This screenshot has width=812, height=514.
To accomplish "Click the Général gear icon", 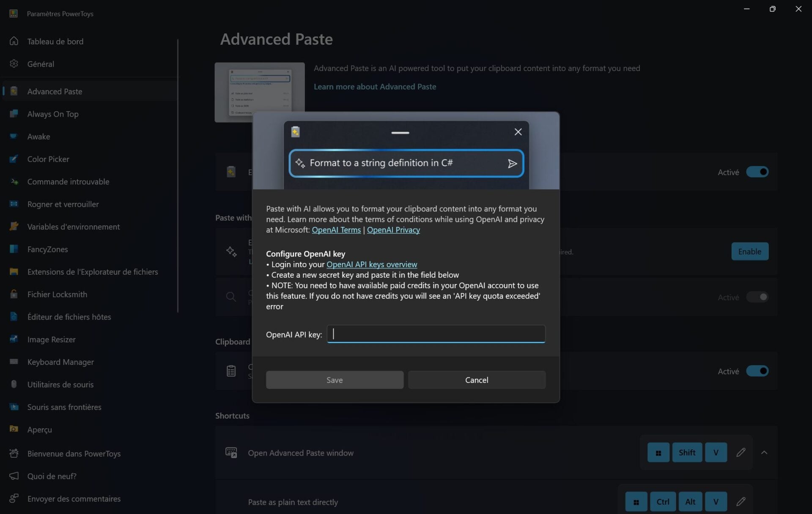I will [14, 64].
